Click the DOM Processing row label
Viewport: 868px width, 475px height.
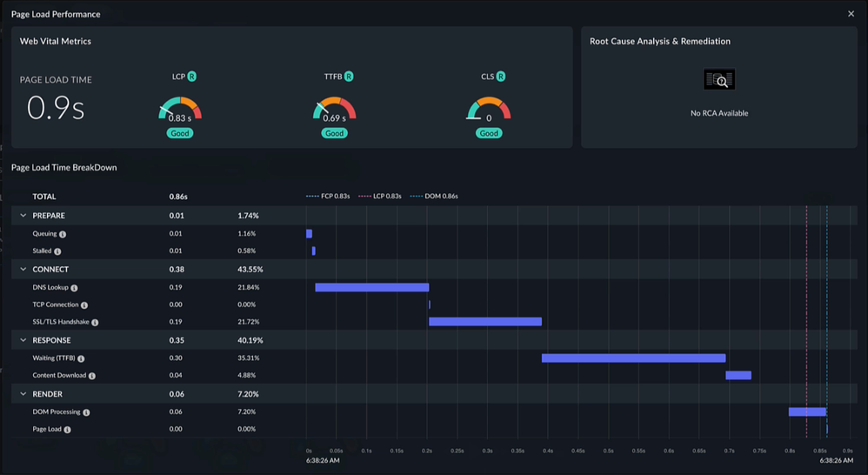click(57, 411)
